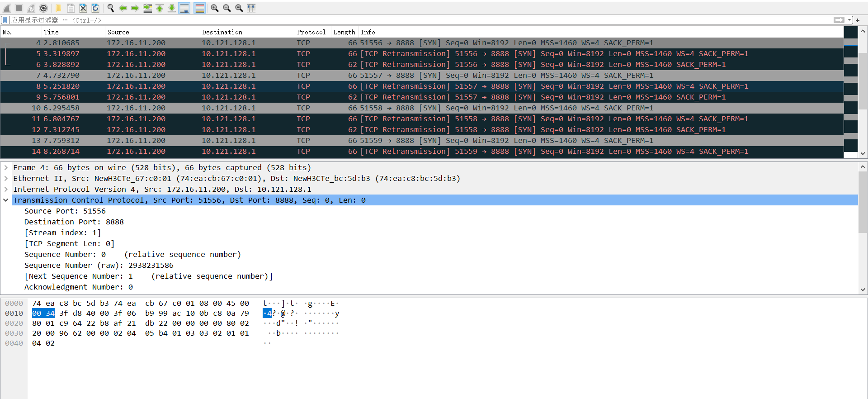Go back in packet history
Screen dimensions: 868x399
(x=123, y=8)
